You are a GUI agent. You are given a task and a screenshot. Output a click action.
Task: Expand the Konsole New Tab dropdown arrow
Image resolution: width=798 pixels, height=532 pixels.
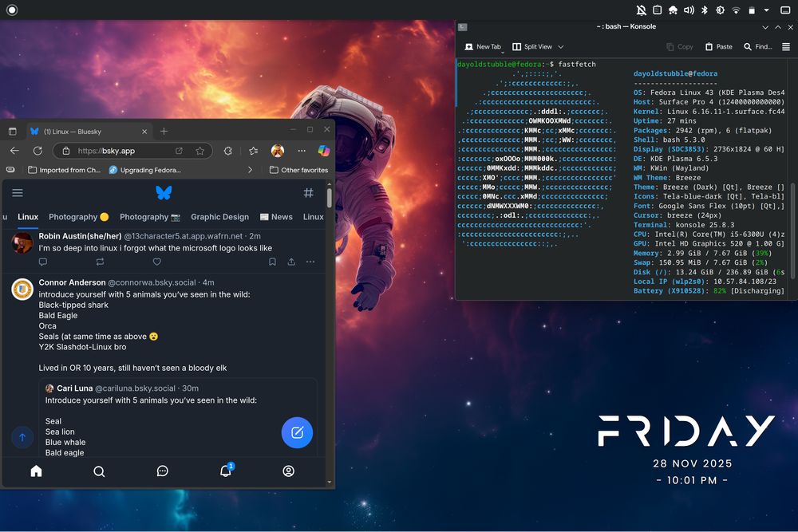pyautogui.click(x=503, y=52)
